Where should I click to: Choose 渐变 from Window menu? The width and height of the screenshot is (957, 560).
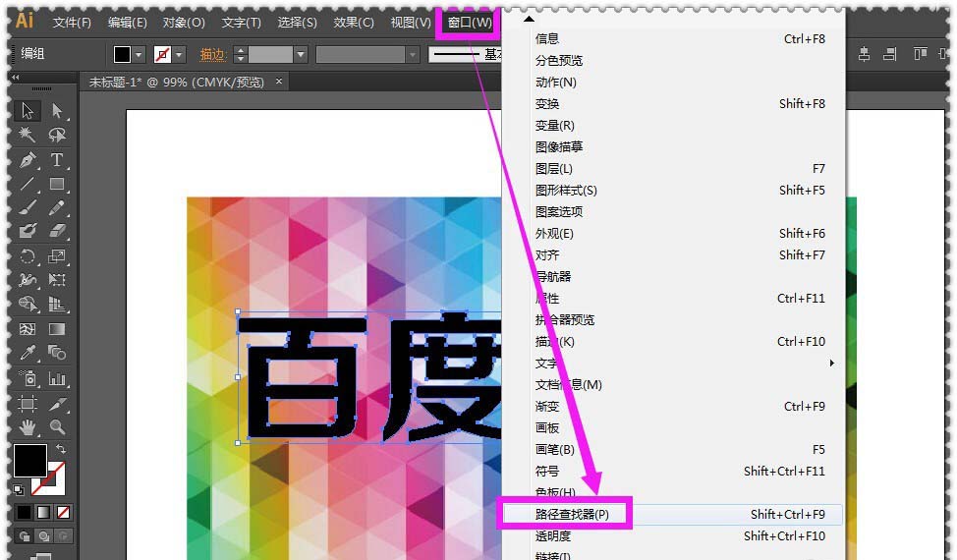(674, 407)
